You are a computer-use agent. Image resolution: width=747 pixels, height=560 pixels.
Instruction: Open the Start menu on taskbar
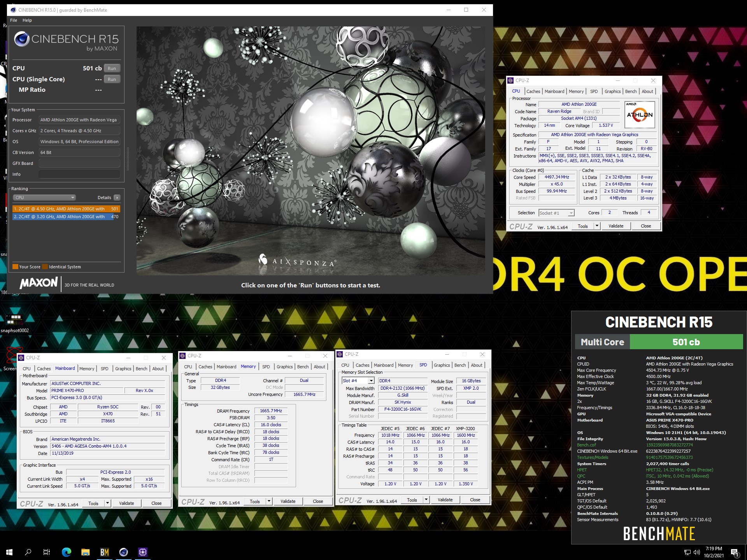[x=9, y=552]
